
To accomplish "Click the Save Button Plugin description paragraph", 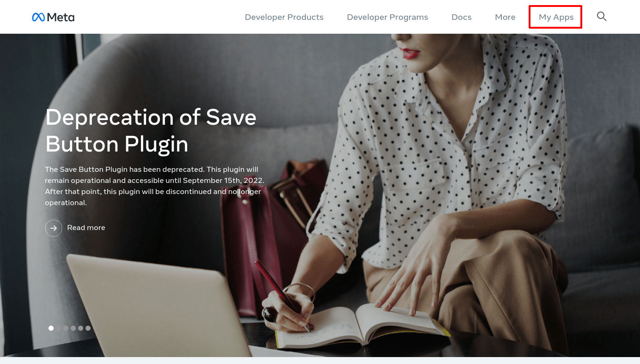I will (154, 186).
